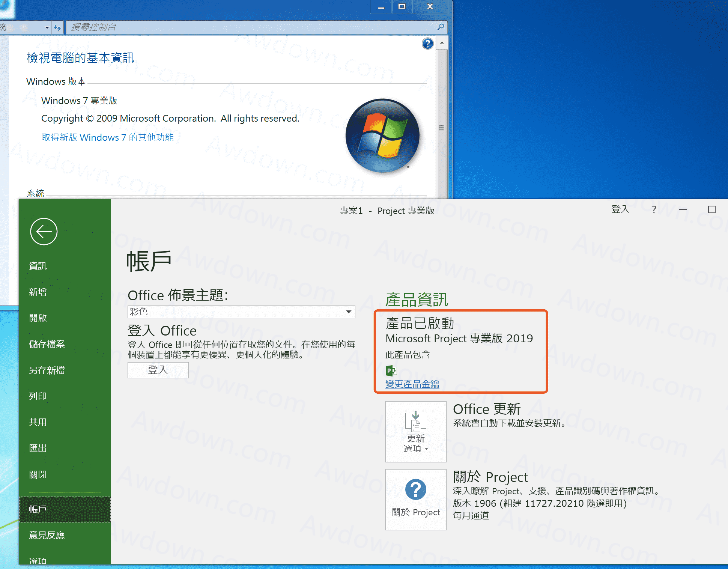The width and height of the screenshot is (728, 569).
Task: Click the About Project question icon
Action: pyautogui.click(x=415, y=489)
